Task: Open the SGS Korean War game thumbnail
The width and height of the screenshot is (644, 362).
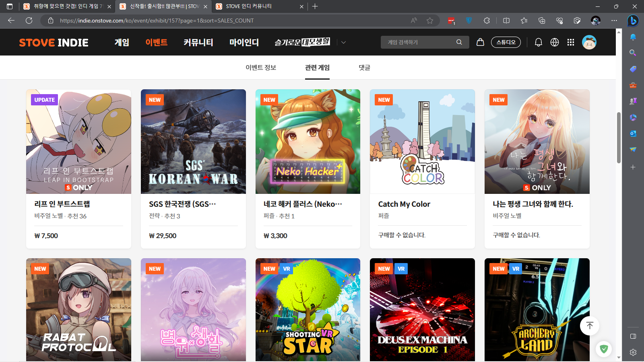Action: coord(193,142)
